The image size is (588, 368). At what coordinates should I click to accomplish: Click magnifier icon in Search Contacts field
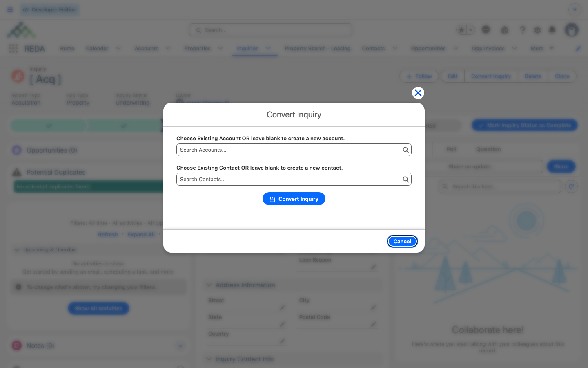point(405,180)
